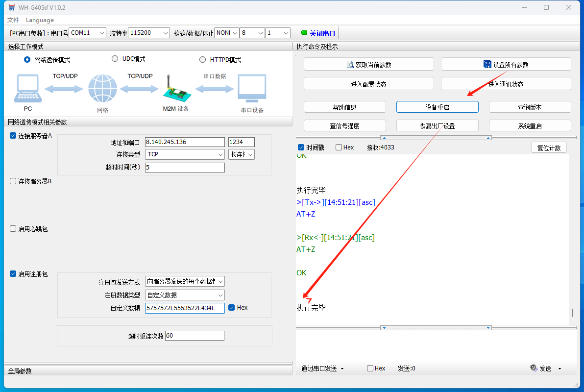Open the stop bits 1 dropdown
The image size is (584, 392).
278,33
